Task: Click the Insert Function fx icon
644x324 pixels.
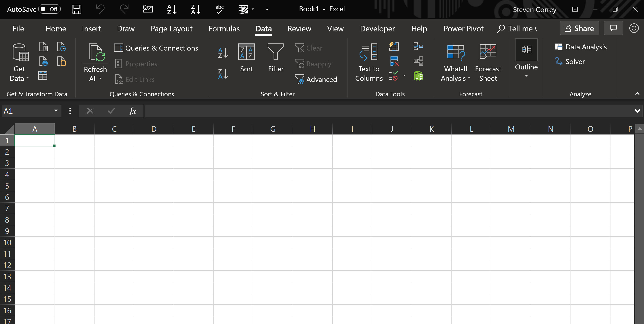Action: point(133,111)
